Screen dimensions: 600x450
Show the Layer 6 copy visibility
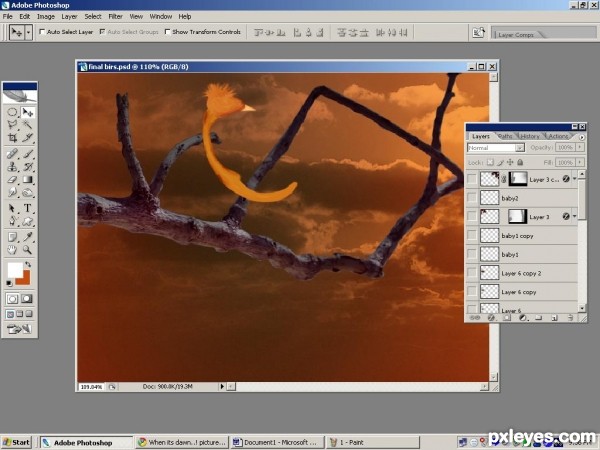coord(472,292)
